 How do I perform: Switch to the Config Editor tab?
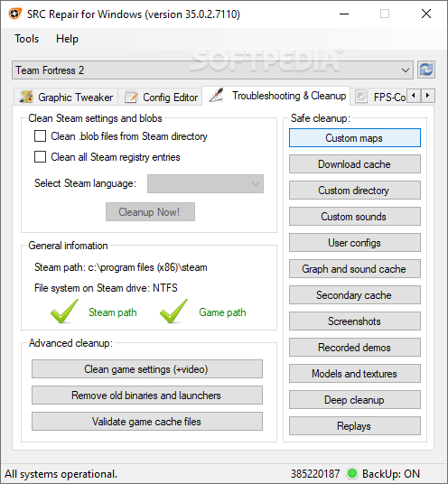click(161, 97)
